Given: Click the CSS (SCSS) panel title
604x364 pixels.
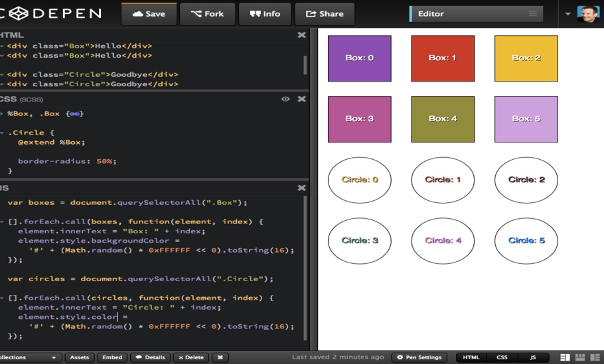Looking at the screenshot, I should click(x=21, y=99).
